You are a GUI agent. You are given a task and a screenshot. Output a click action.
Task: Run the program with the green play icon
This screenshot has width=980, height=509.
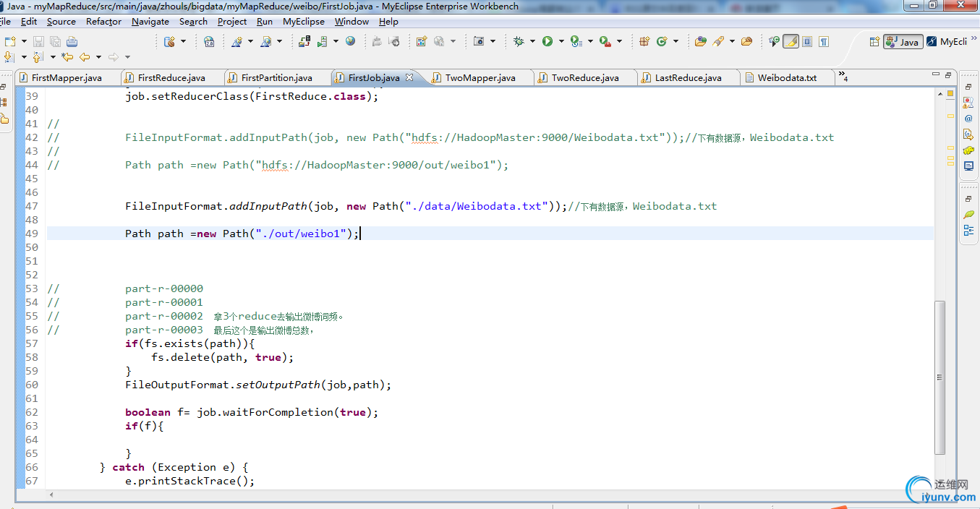(x=547, y=41)
